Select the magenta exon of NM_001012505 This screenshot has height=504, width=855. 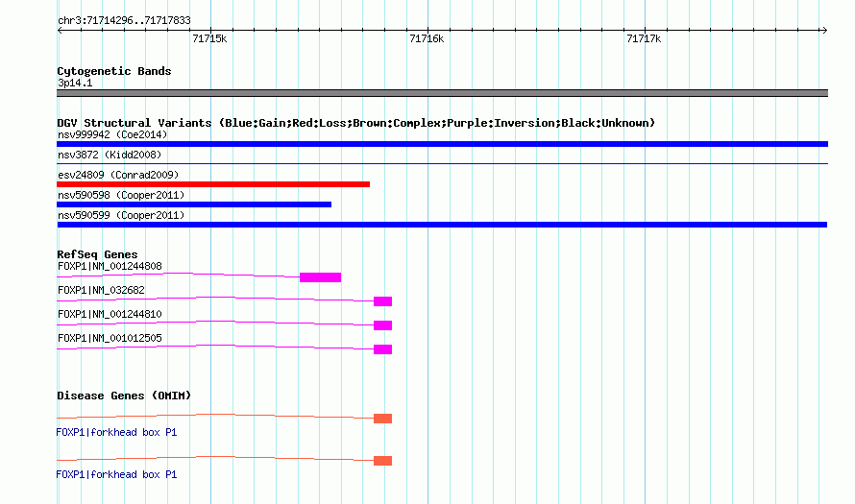382,349
